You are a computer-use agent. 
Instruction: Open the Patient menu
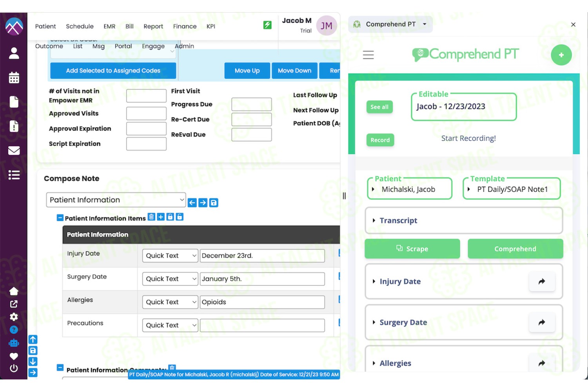(45, 26)
